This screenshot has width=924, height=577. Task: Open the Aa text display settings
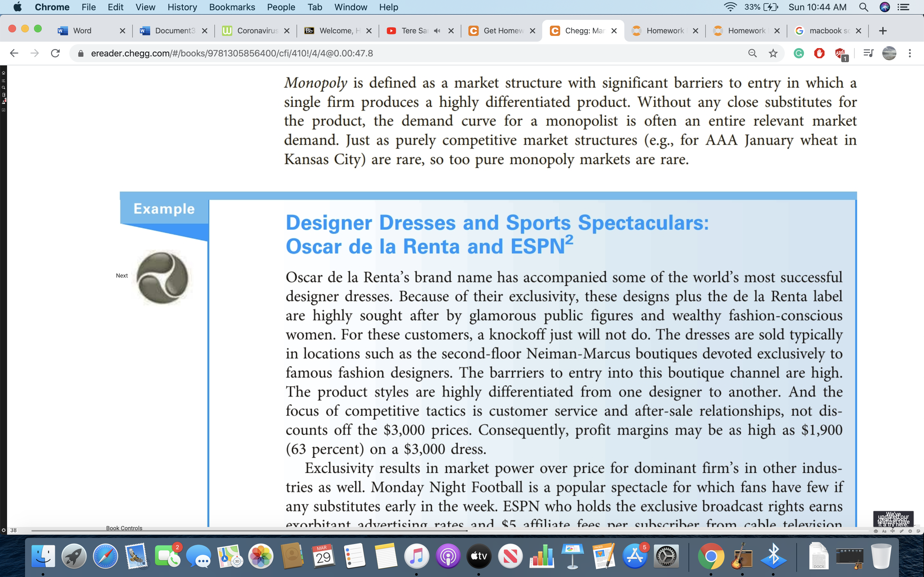click(x=884, y=531)
